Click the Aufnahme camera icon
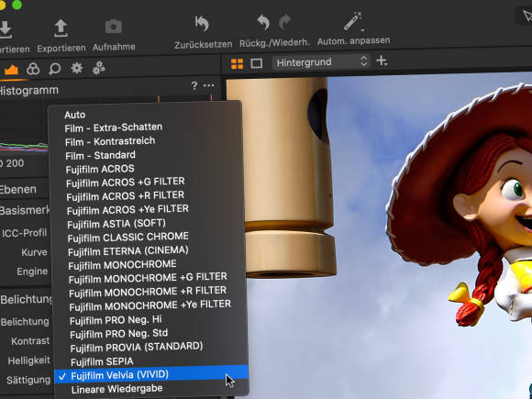Image resolution: width=532 pixels, height=399 pixels. 114,27
